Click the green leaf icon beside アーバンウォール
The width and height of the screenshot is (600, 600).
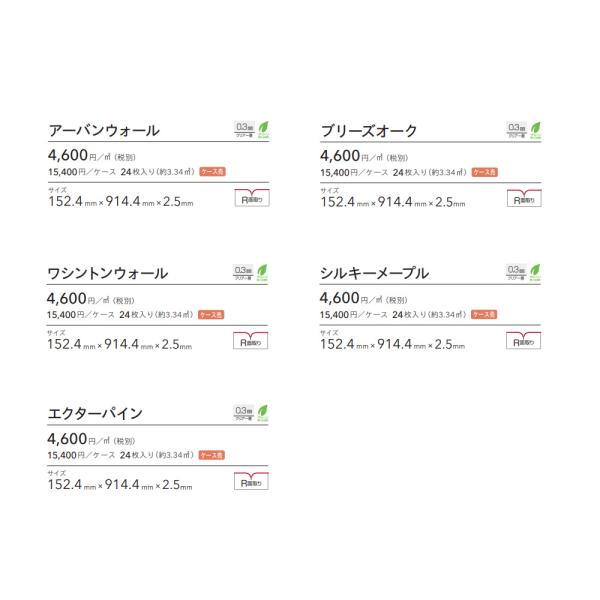[x=264, y=130]
